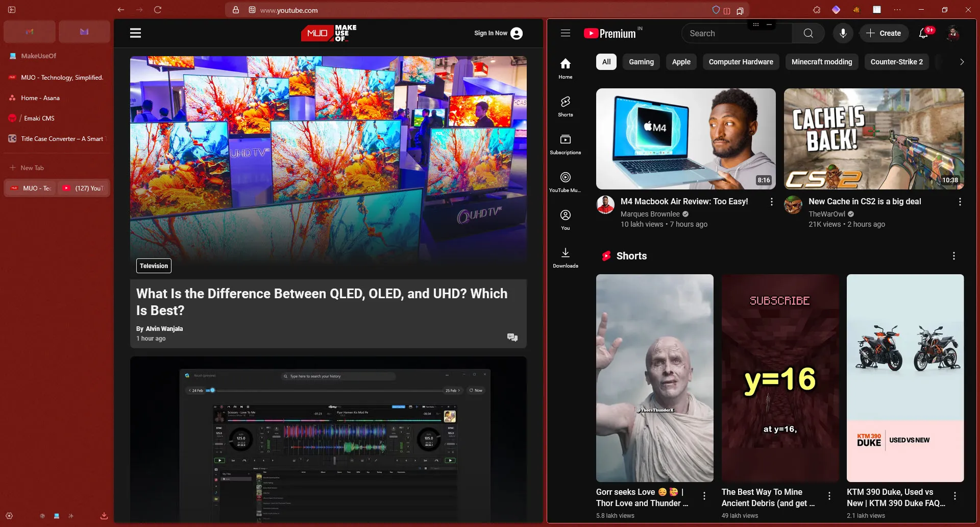Open Subscriptions in the YouTube sidebar

tap(565, 144)
